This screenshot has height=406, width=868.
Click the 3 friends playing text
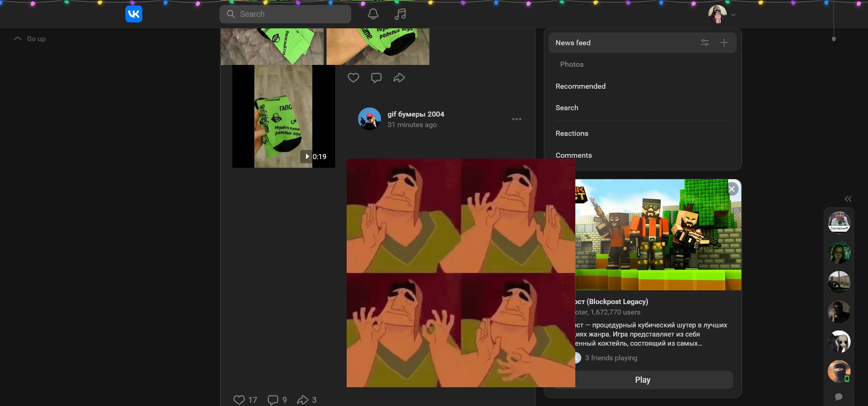pos(611,358)
